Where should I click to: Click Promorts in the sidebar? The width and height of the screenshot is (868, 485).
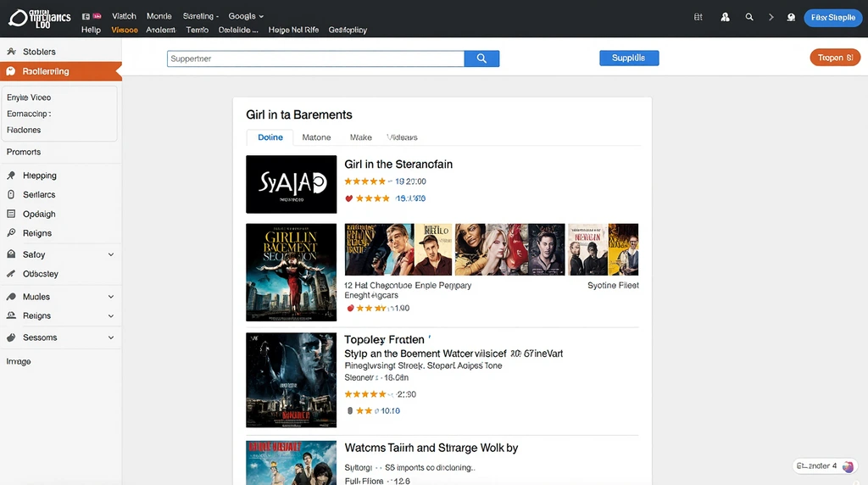tap(24, 153)
